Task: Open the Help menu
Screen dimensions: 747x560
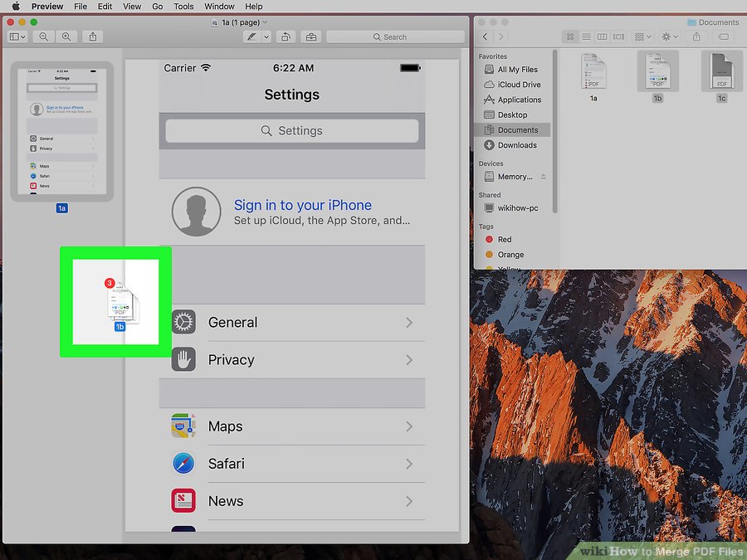Action: 254,6
